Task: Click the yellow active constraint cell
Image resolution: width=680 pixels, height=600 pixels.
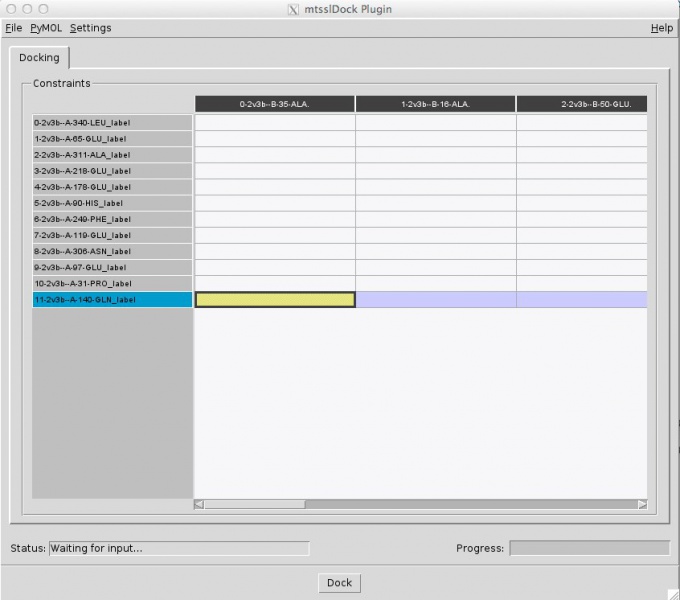Action: tap(275, 300)
